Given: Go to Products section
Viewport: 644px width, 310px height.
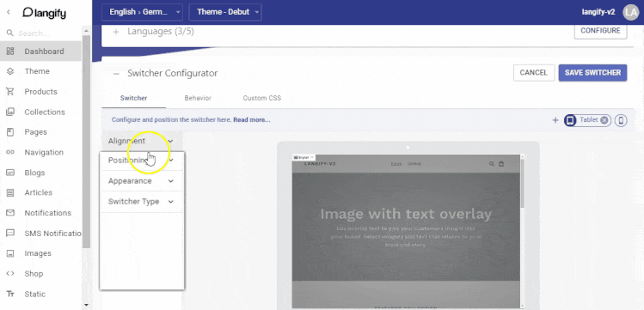Looking at the screenshot, I should click(40, 91).
